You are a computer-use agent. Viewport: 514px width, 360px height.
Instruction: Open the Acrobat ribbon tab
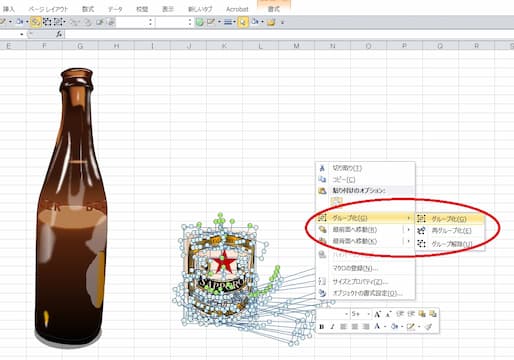click(x=237, y=9)
